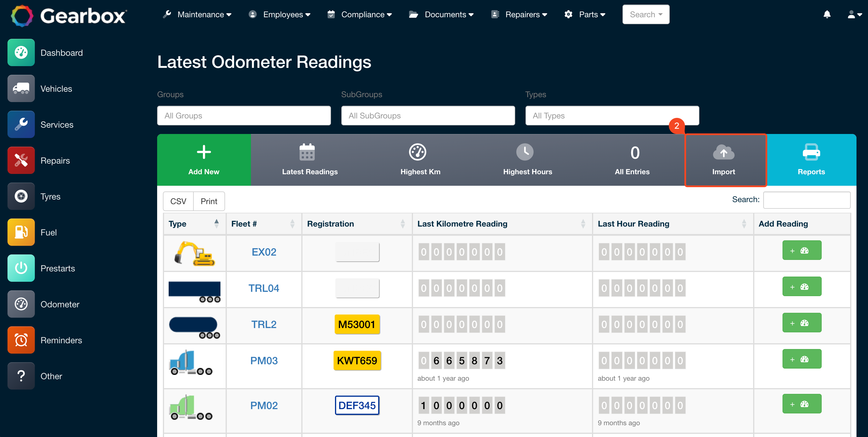Click registration plate KWT659
Screen dimensions: 868x437
[357, 361]
